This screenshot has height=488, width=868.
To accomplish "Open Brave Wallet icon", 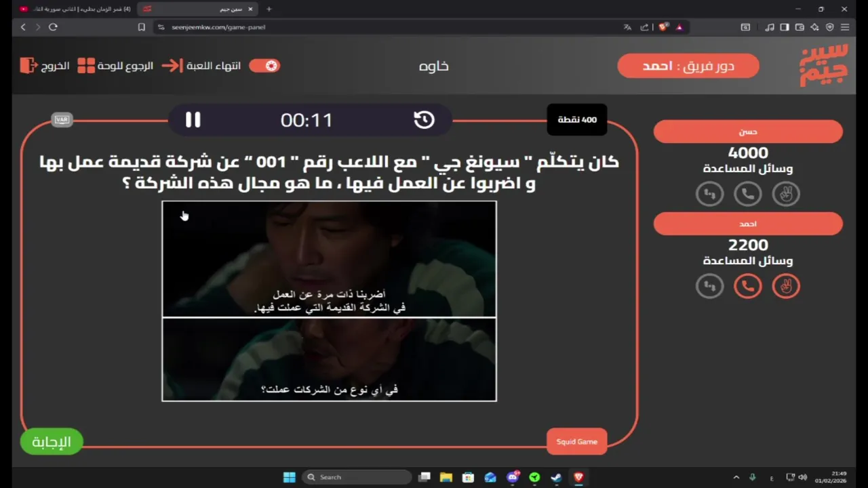I will pyautogui.click(x=800, y=27).
